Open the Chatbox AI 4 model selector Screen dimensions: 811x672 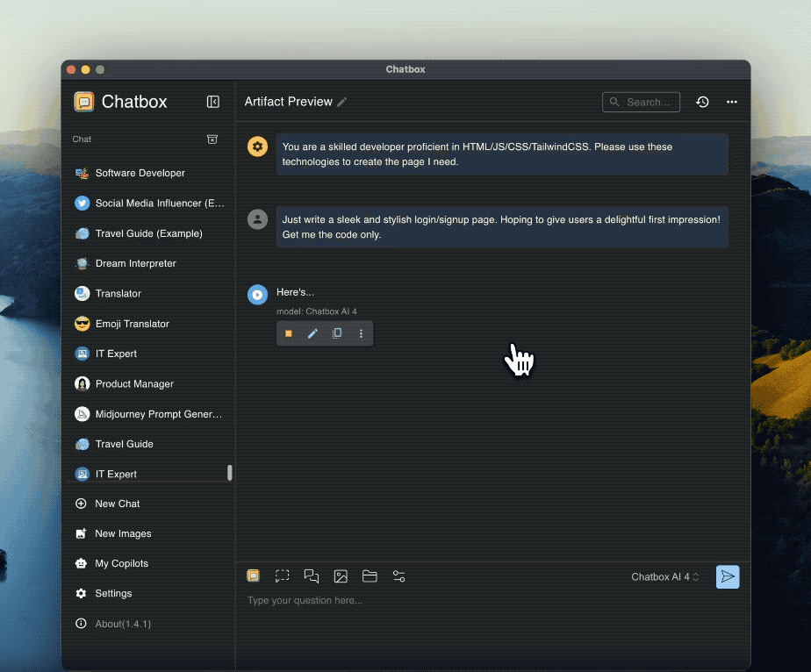pyautogui.click(x=665, y=577)
